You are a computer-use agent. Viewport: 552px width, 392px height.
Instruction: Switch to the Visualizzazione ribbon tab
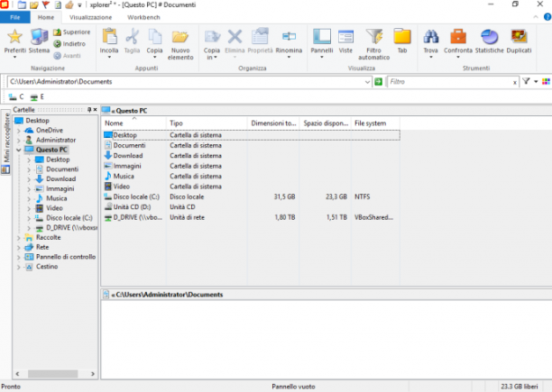[90, 17]
